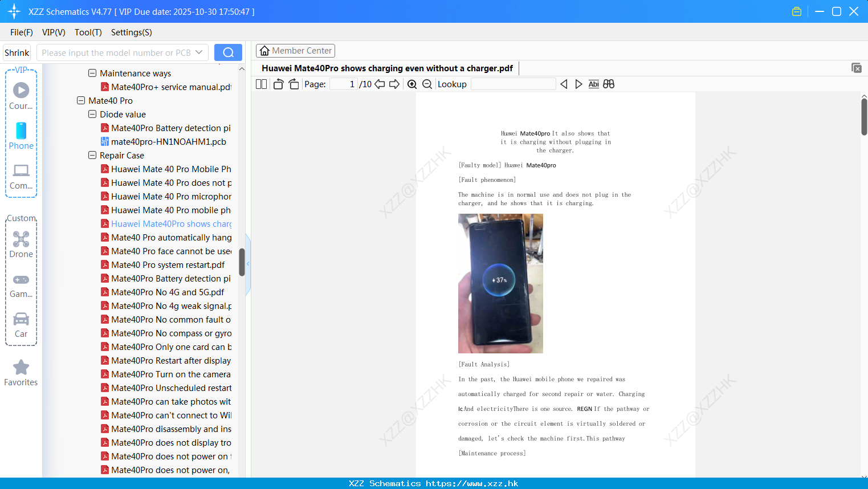Collapse the Diode value folder

coord(92,114)
